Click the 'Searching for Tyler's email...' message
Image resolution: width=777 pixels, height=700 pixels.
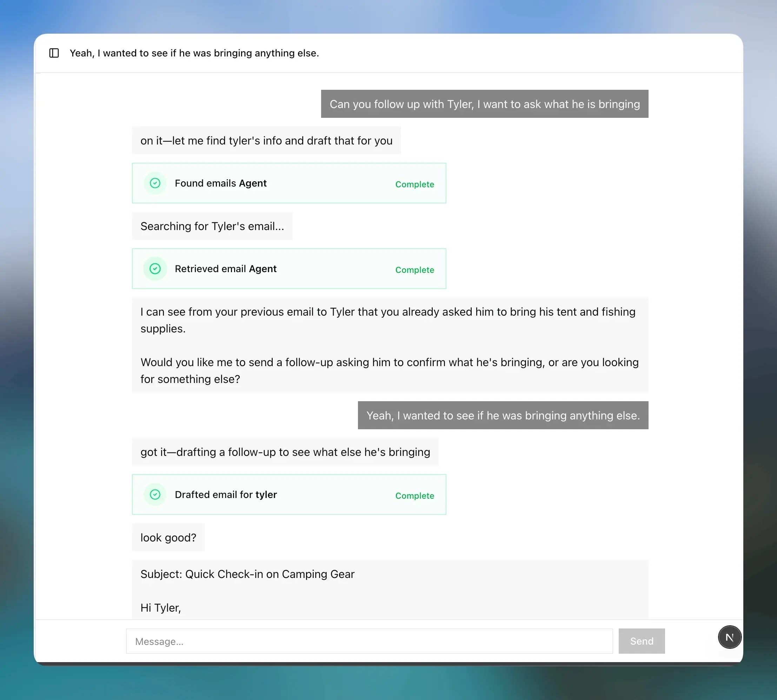coord(212,226)
